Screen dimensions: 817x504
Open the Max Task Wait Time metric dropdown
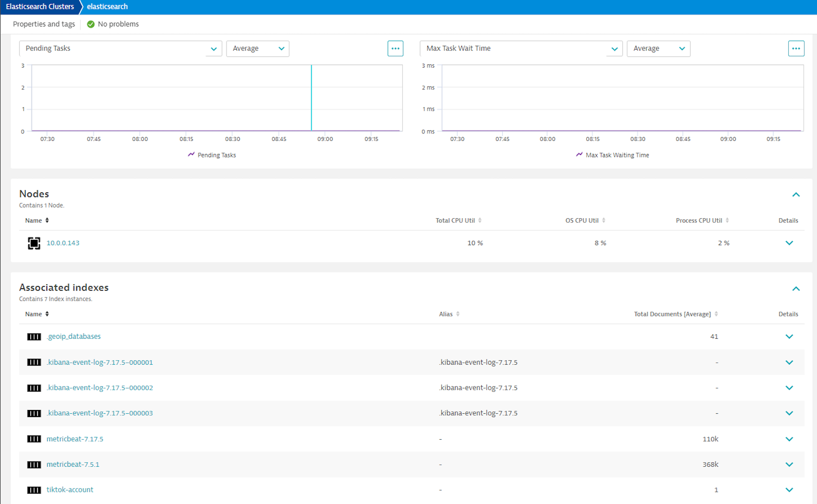(x=521, y=49)
